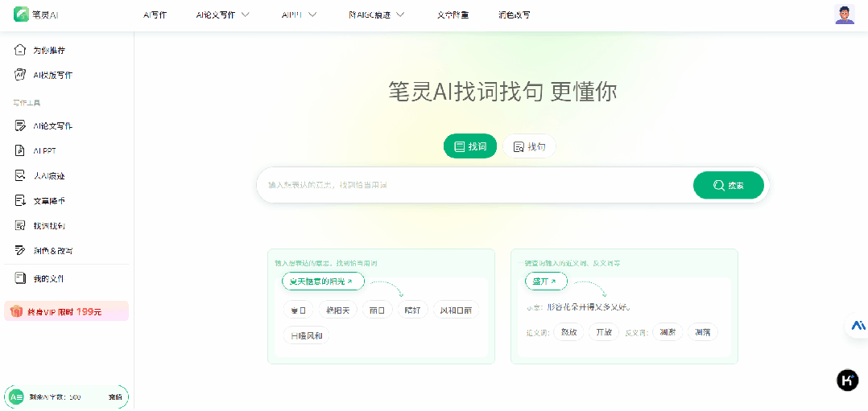Open the user avatar in top-right corner
The image size is (868, 411).
845,14
